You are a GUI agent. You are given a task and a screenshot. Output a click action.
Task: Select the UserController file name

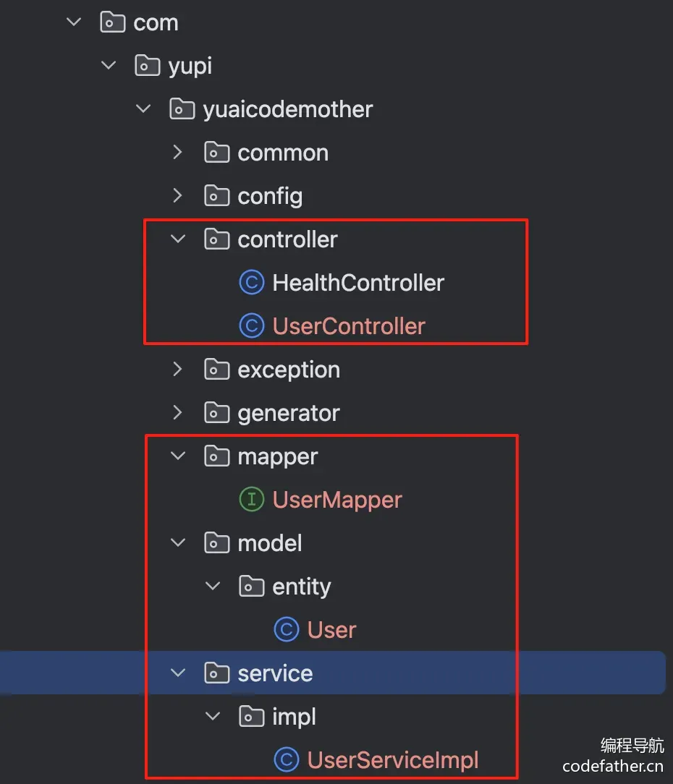click(x=349, y=326)
